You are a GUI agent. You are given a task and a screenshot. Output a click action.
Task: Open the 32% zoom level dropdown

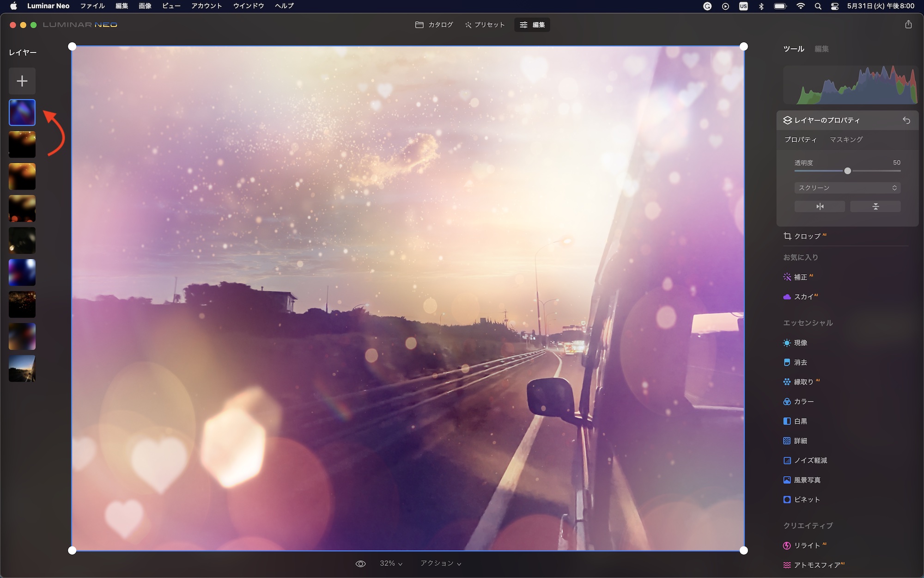pyautogui.click(x=391, y=564)
